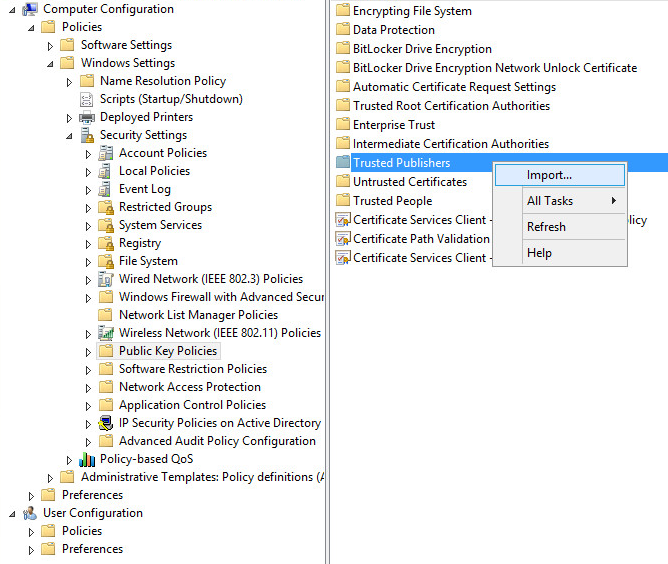Click the Wireless Network policies icon
Viewport: 668px width, 564px height.
click(106, 333)
